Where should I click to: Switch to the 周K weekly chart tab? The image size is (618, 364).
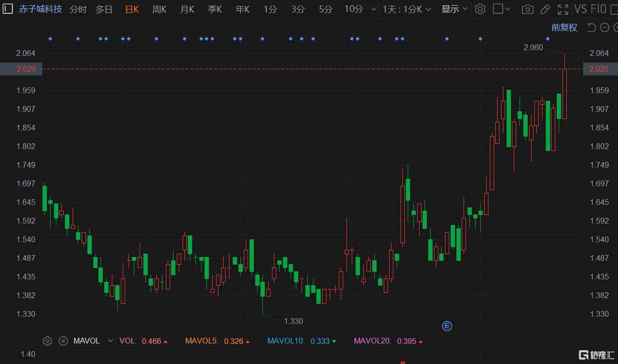(159, 9)
